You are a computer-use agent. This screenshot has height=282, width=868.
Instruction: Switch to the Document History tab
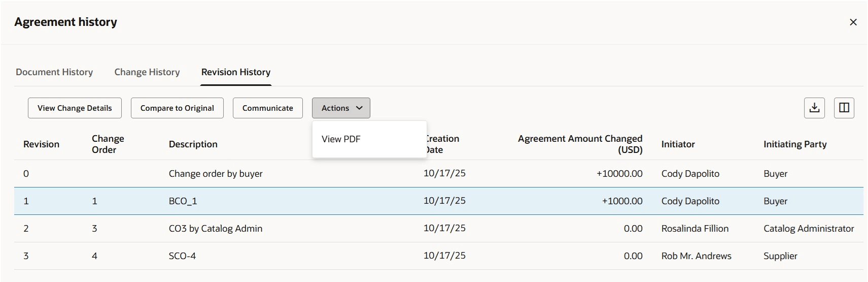coord(54,72)
